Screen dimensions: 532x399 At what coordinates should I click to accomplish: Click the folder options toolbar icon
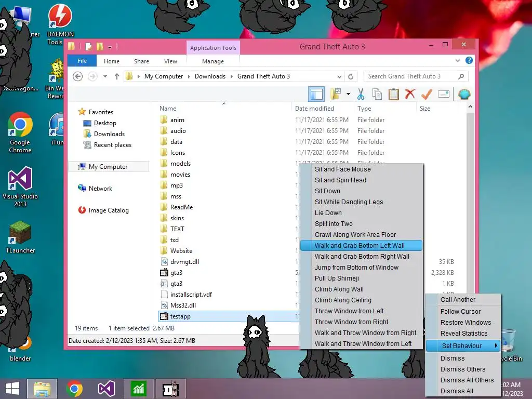click(x=336, y=94)
